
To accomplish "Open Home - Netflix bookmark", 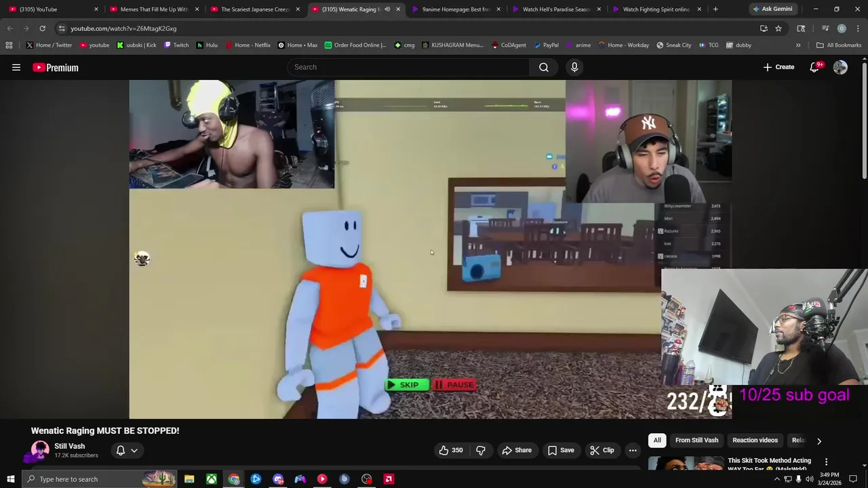I will (248, 45).
